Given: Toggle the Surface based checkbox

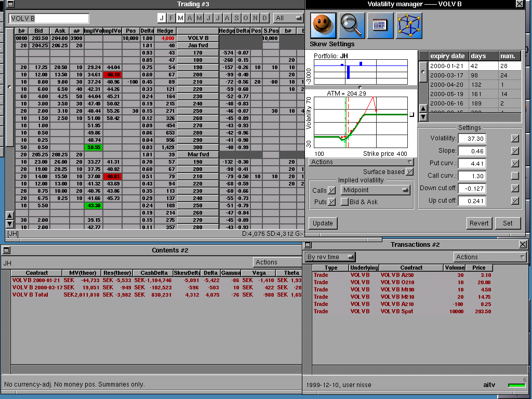Looking at the screenshot, I should (410, 172).
